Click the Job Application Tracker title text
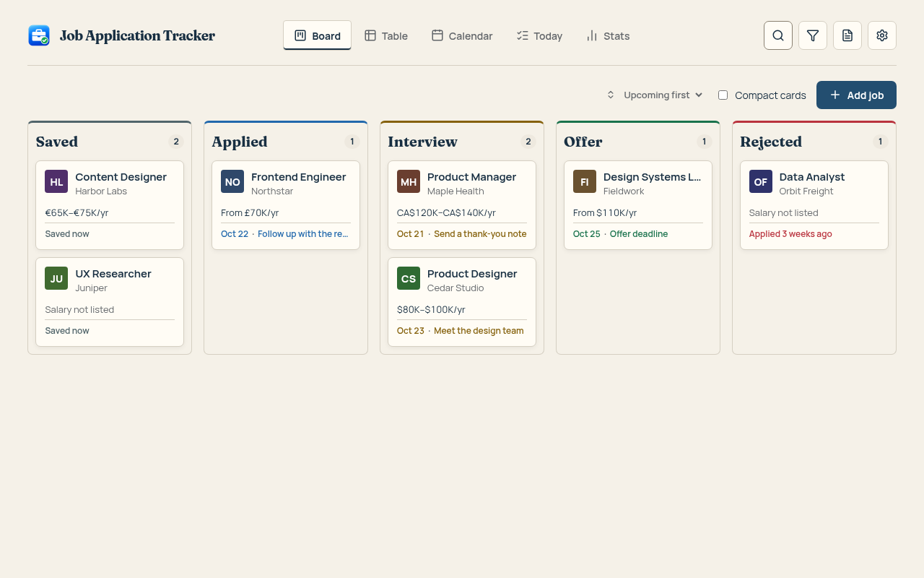 click(137, 35)
